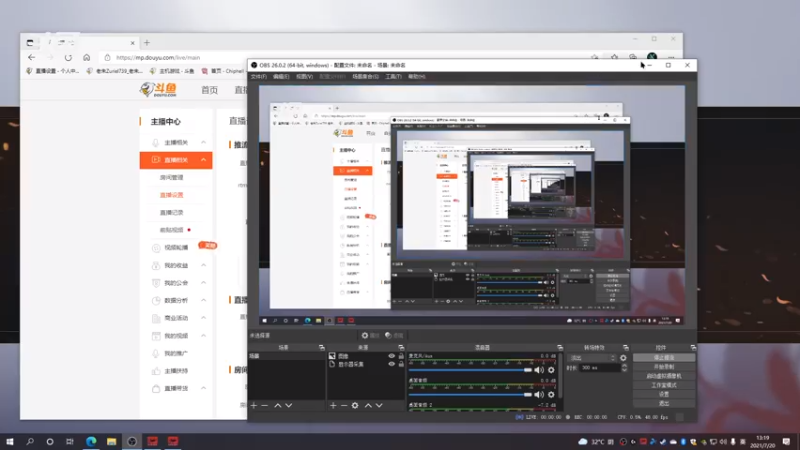Open the OBS 文件(F) menu

click(x=258, y=77)
